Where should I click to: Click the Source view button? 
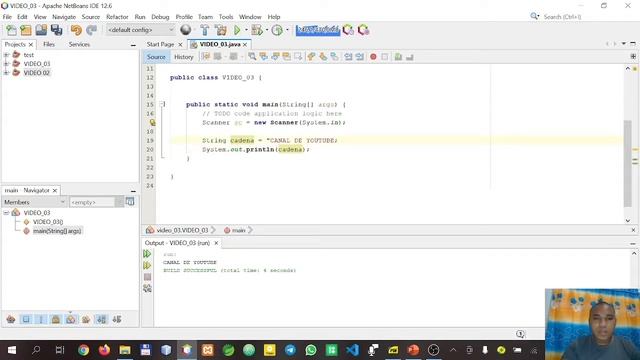pyautogui.click(x=156, y=57)
